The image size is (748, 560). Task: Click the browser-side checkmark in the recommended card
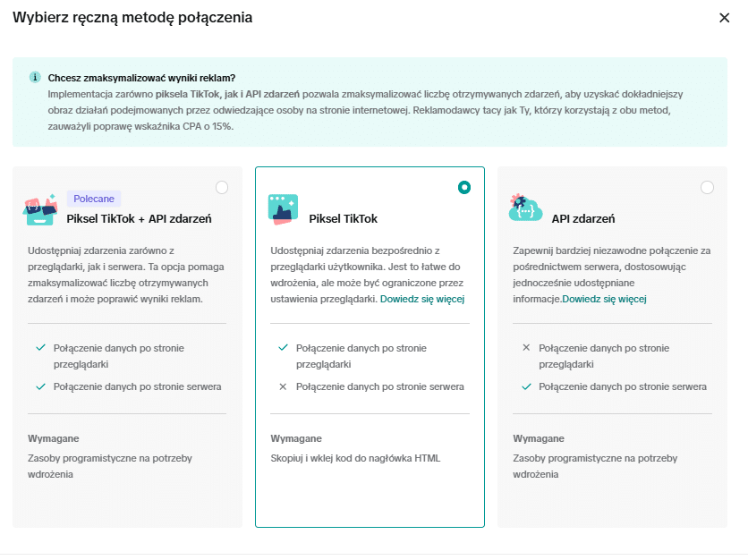pyautogui.click(x=40, y=348)
